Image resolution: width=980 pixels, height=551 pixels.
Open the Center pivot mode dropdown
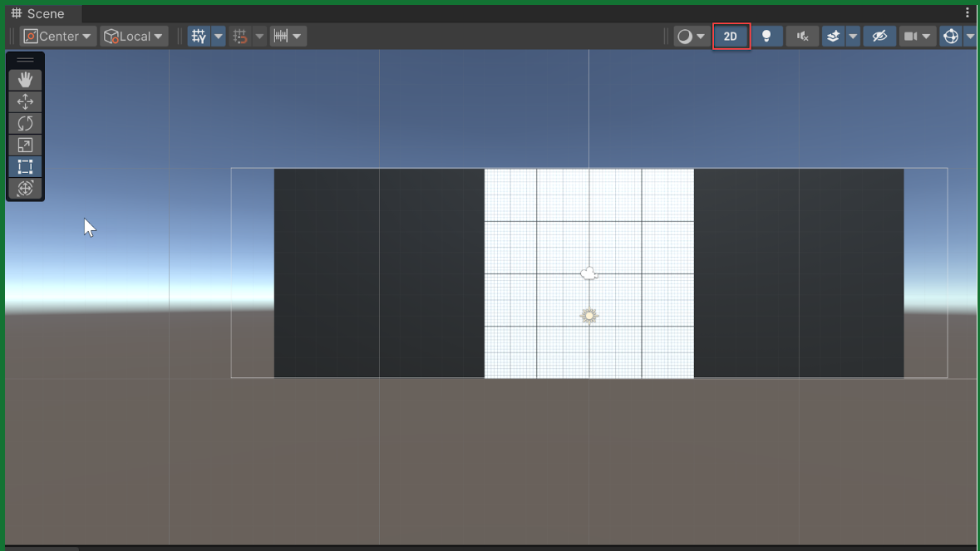(x=58, y=37)
